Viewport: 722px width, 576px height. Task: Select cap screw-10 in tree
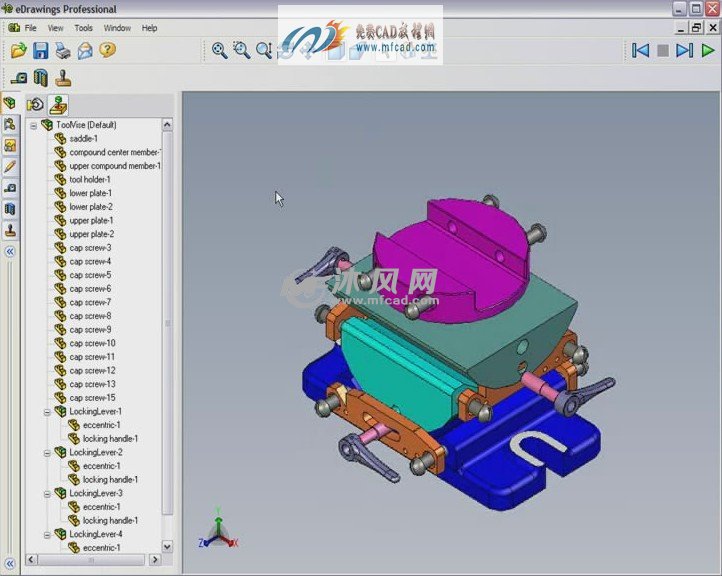(92, 343)
